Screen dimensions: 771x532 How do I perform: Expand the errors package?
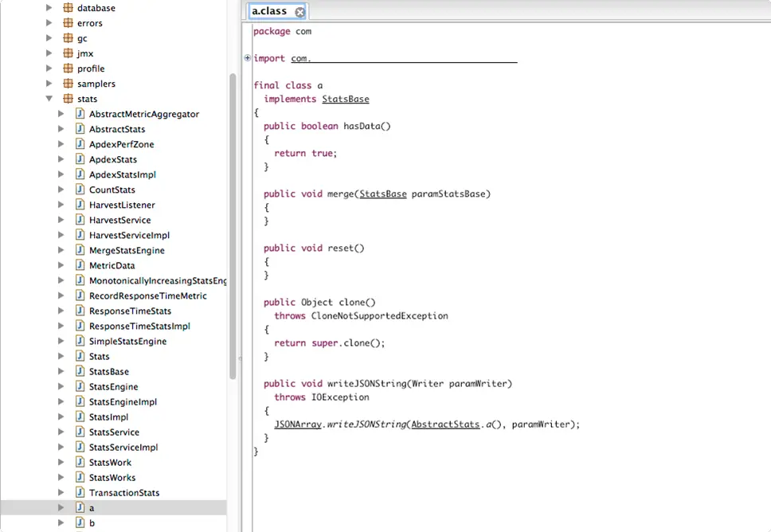coord(49,23)
